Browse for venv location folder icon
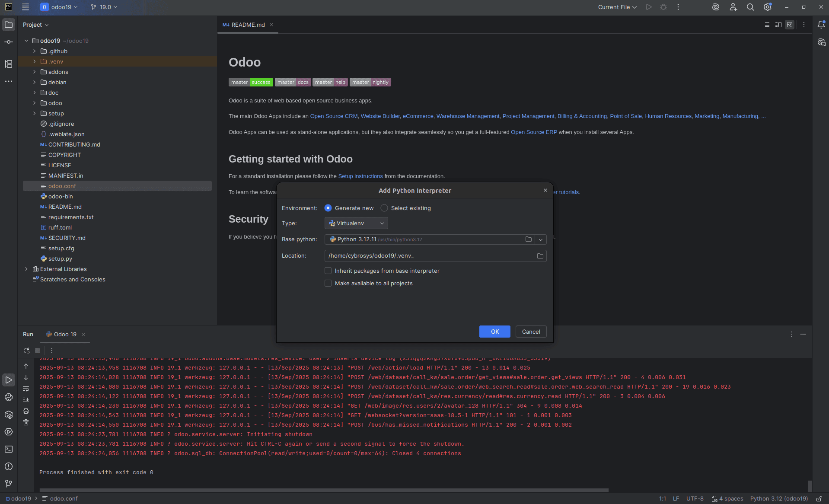 point(540,256)
